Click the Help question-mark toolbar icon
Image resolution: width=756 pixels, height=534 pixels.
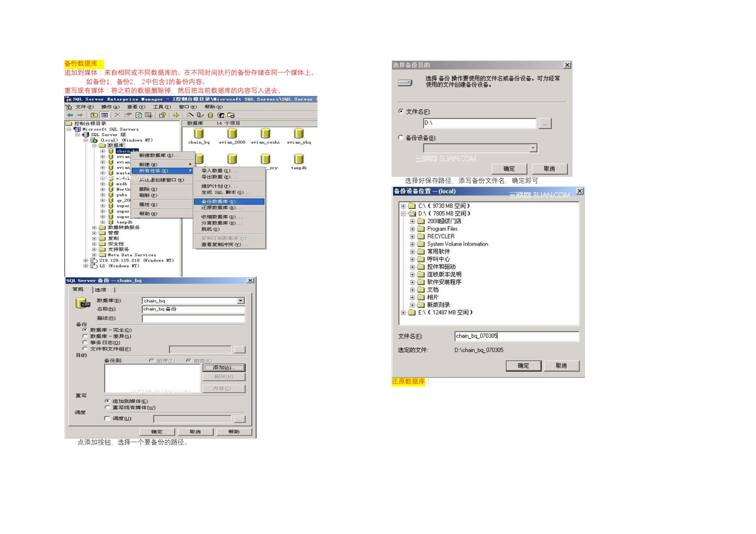[162, 115]
